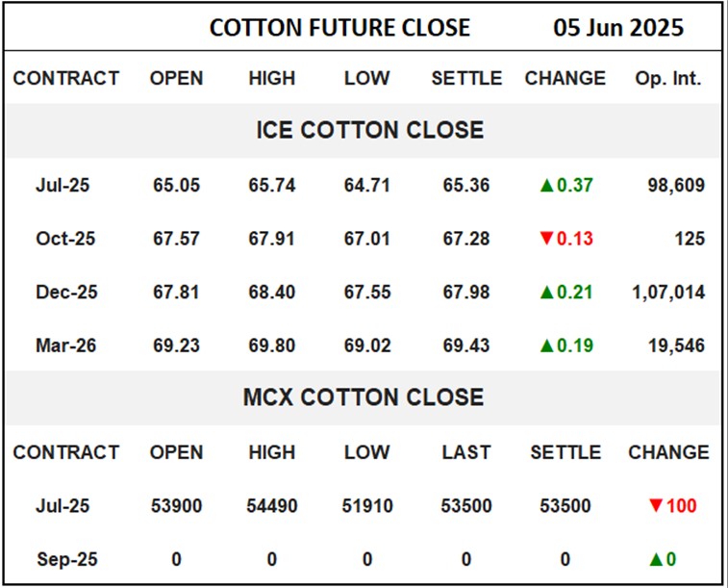Click green up arrow for Sep-25 change
Screen dimensions: 728x588
[658, 559]
